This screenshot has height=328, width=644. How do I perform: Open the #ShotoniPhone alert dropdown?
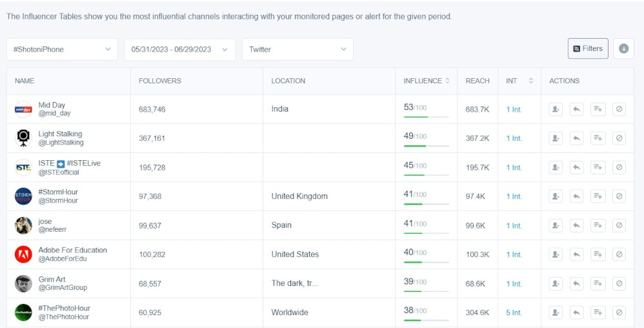[62, 49]
